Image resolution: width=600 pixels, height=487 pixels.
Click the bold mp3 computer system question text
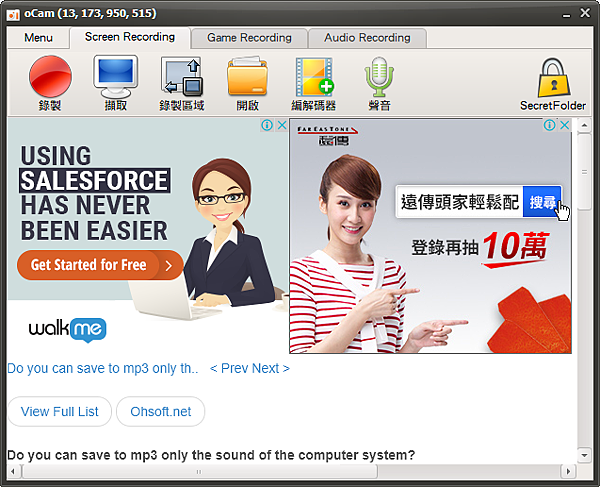pyautogui.click(x=211, y=455)
